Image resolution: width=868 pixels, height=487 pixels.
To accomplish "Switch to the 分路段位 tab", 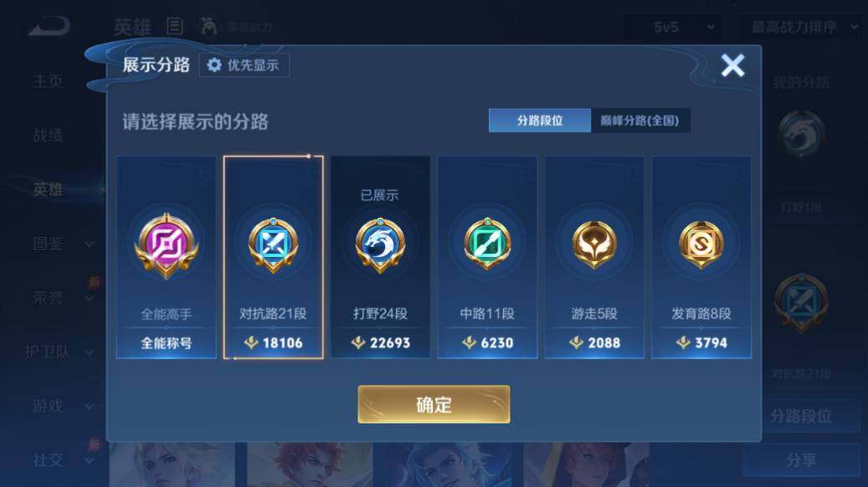I will 540,120.
